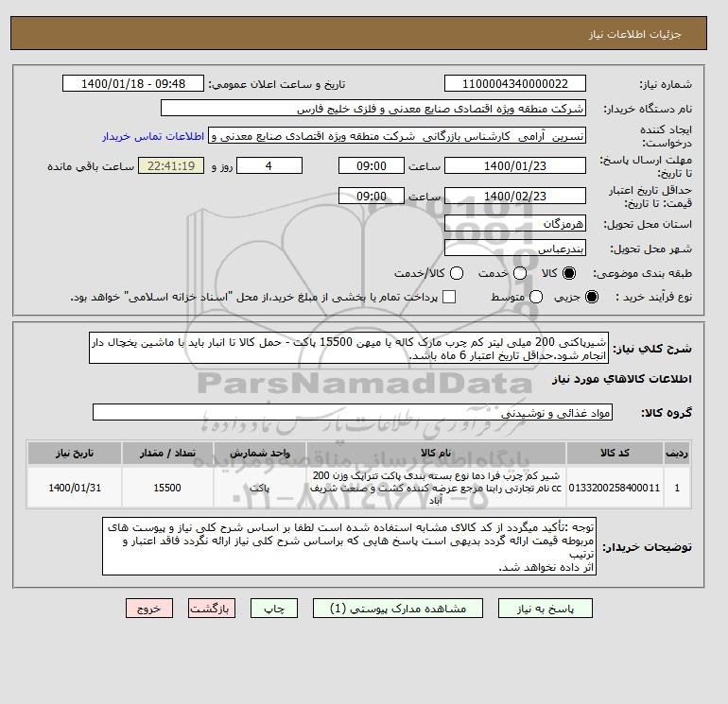Viewport: 728px width, 704px height.
Task: Click the شماره نیاز label
Action: click(x=666, y=84)
